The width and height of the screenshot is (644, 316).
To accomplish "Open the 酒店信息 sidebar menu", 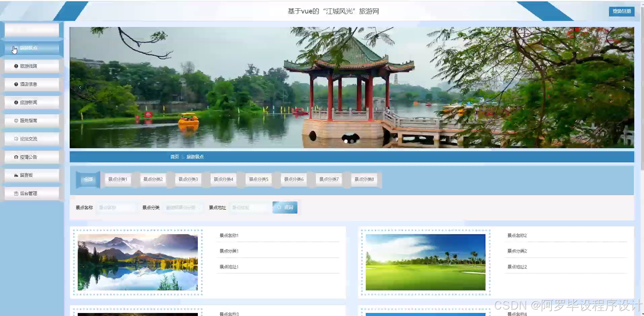I will [x=32, y=84].
